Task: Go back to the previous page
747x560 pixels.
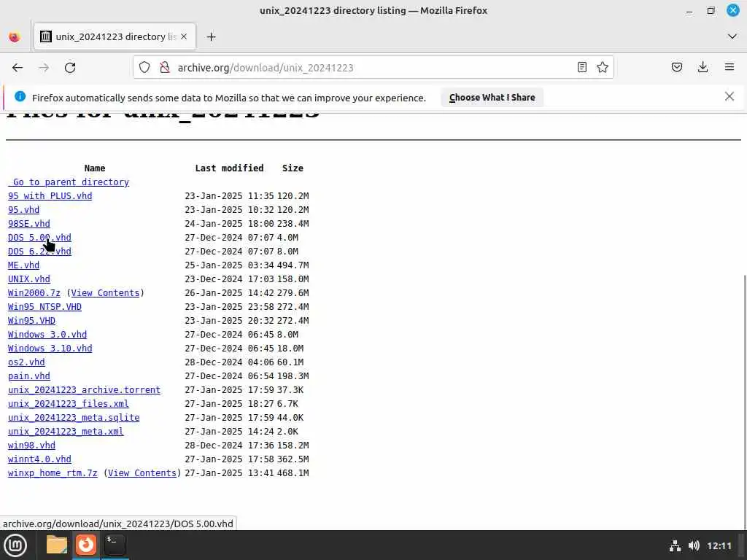Action: pyautogui.click(x=18, y=68)
